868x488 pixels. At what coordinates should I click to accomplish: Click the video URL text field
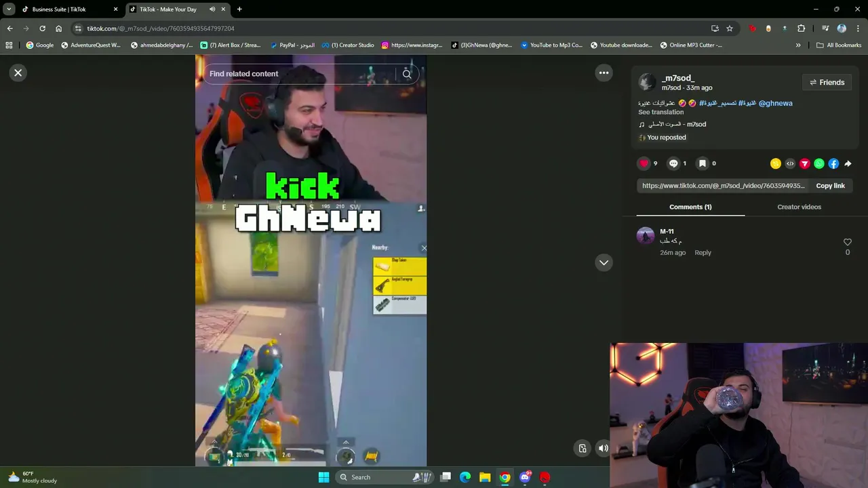point(723,186)
